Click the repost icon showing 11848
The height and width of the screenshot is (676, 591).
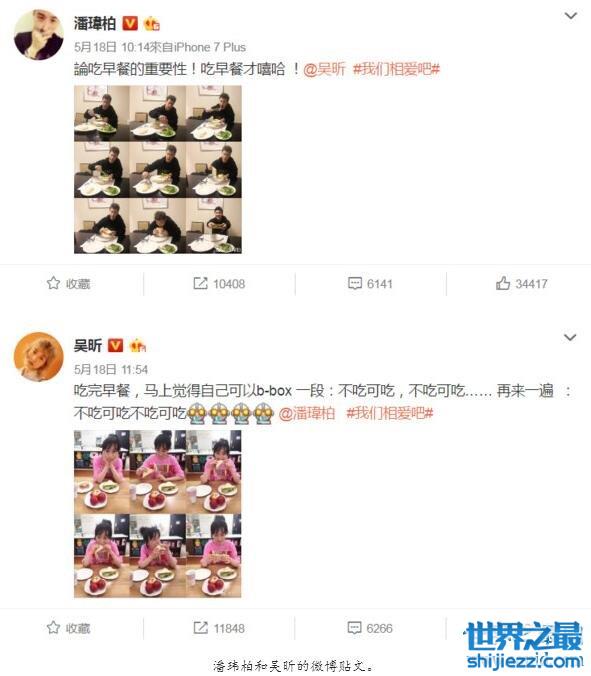[200, 628]
